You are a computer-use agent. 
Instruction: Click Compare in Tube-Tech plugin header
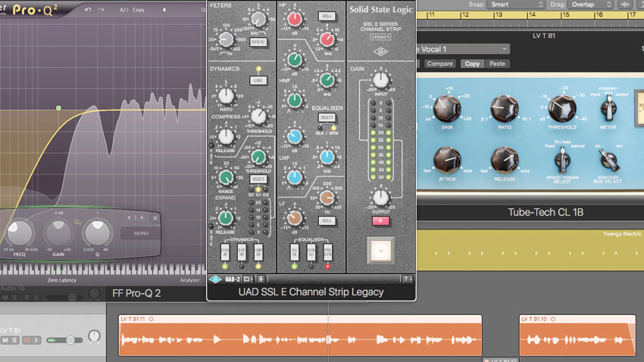[440, 64]
